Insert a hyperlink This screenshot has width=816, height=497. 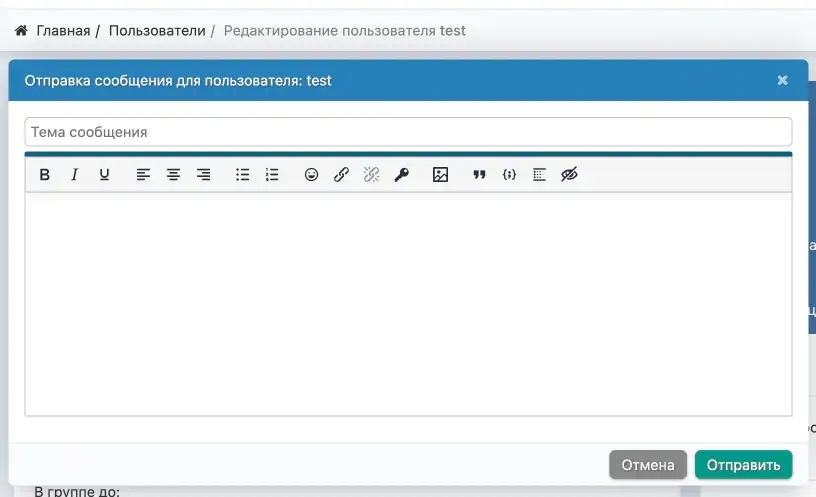coord(341,174)
